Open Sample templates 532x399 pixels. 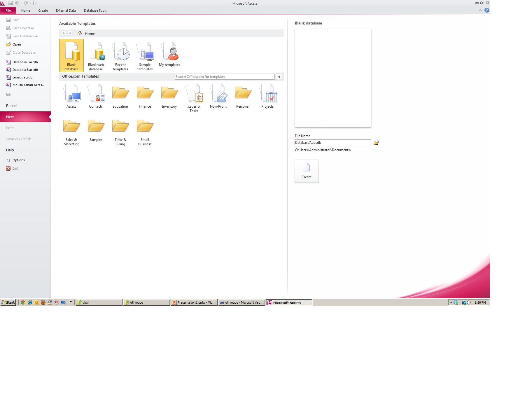[x=145, y=56]
